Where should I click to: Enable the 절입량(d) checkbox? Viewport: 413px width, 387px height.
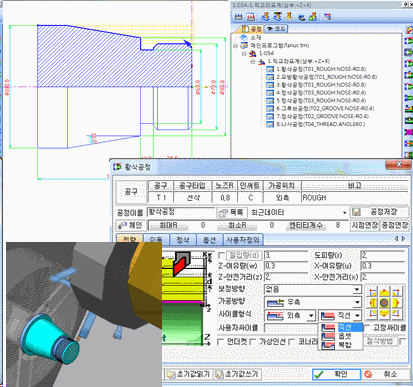[x=221, y=256]
